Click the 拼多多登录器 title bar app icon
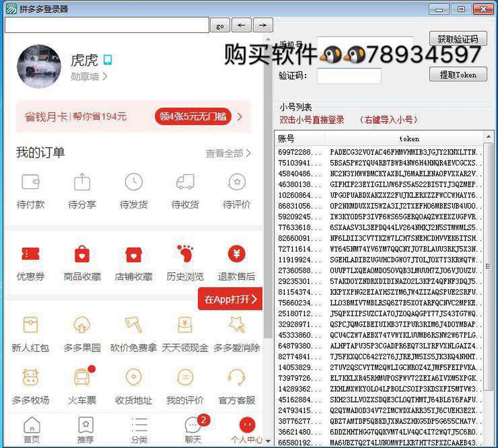498x448 pixels. click(x=11, y=8)
